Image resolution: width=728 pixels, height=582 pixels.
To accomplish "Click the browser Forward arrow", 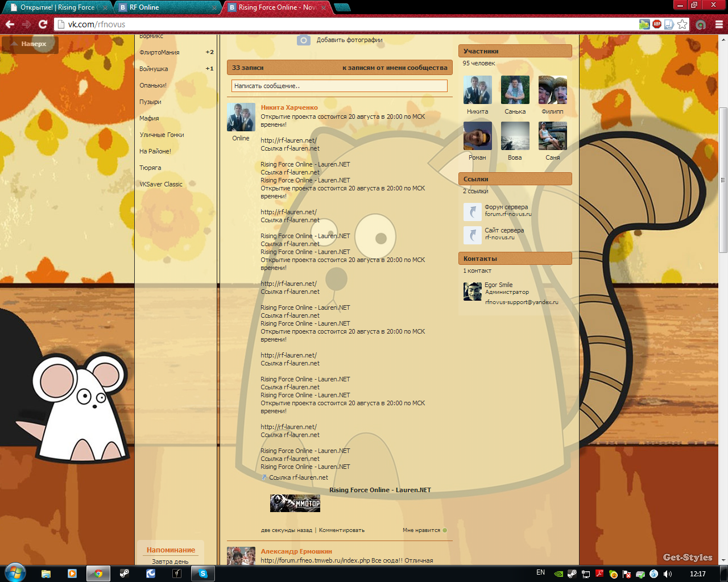I will click(26, 24).
